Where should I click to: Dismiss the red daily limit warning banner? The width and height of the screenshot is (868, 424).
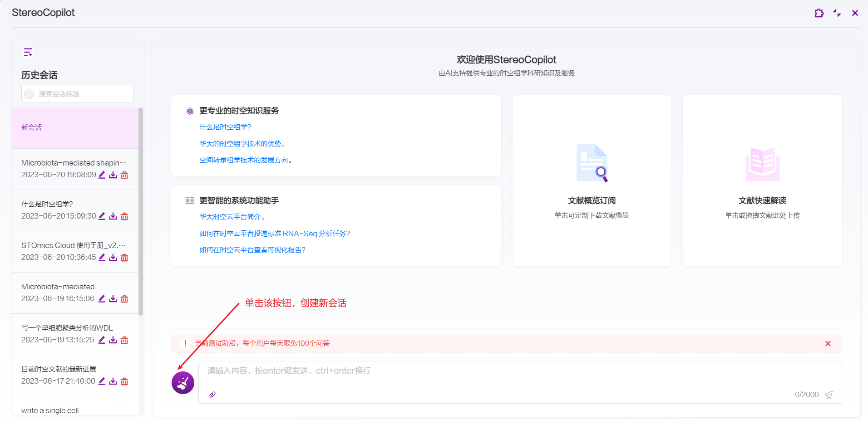click(828, 344)
